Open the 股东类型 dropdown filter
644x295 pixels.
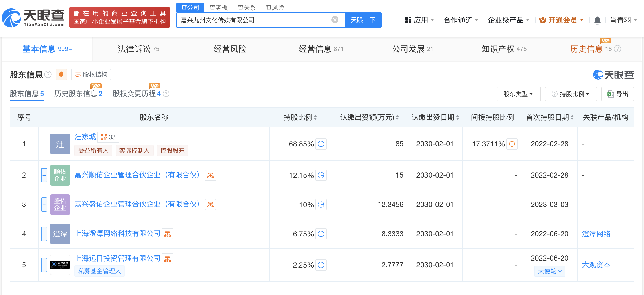518,94
